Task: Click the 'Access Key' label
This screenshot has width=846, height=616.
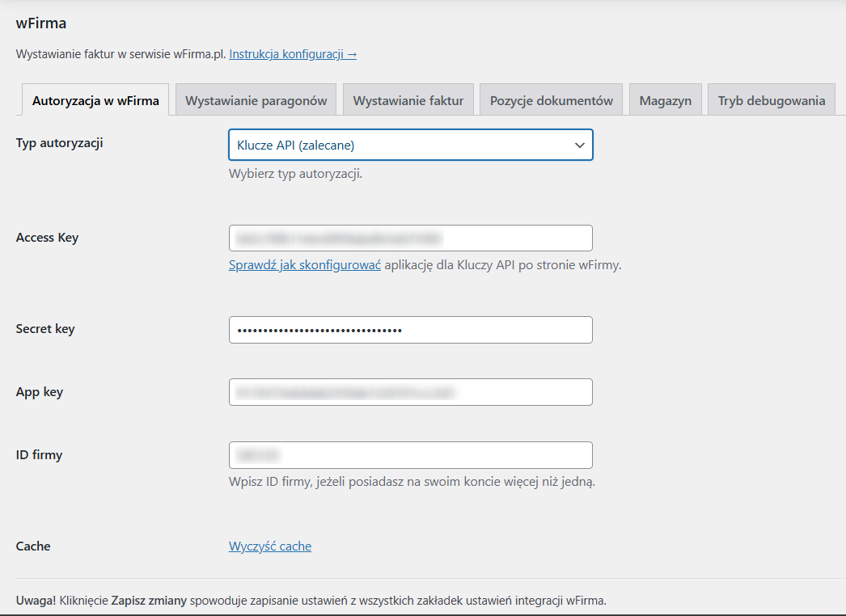Action: [x=47, y=238]
